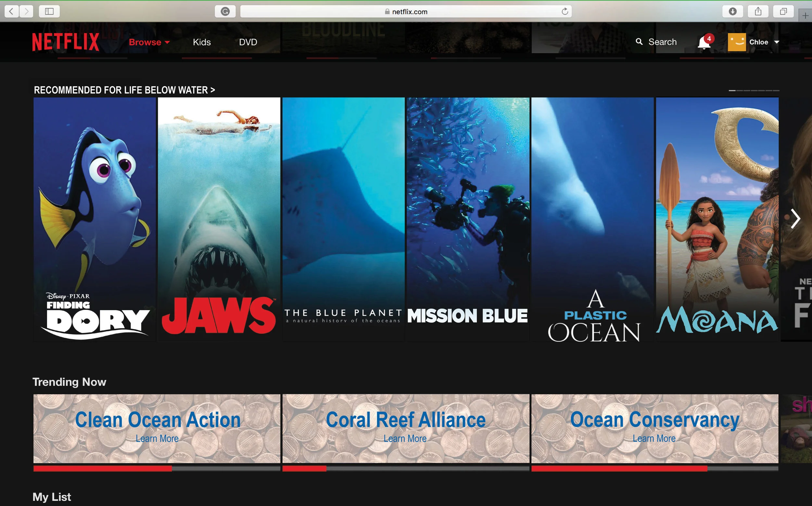Open the Coral Reef Alliance card
Screen dimensions: 812x506
[406, 429]
